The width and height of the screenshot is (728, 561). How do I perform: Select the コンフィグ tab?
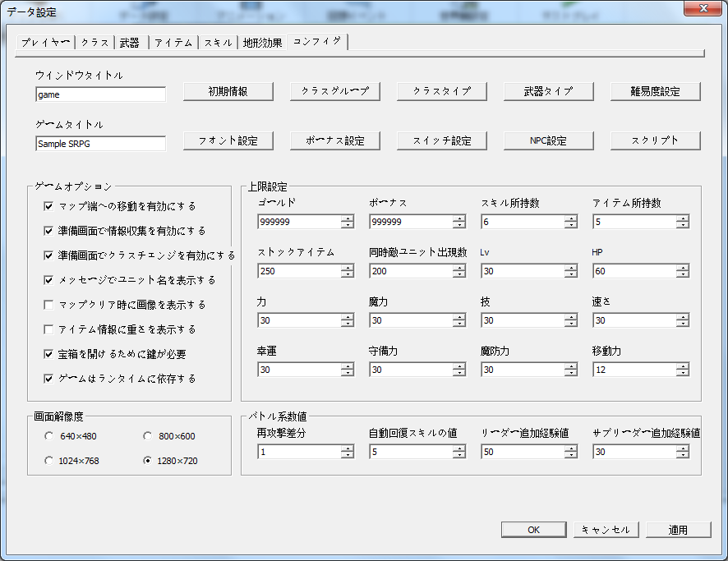click(x=317, y=41)
